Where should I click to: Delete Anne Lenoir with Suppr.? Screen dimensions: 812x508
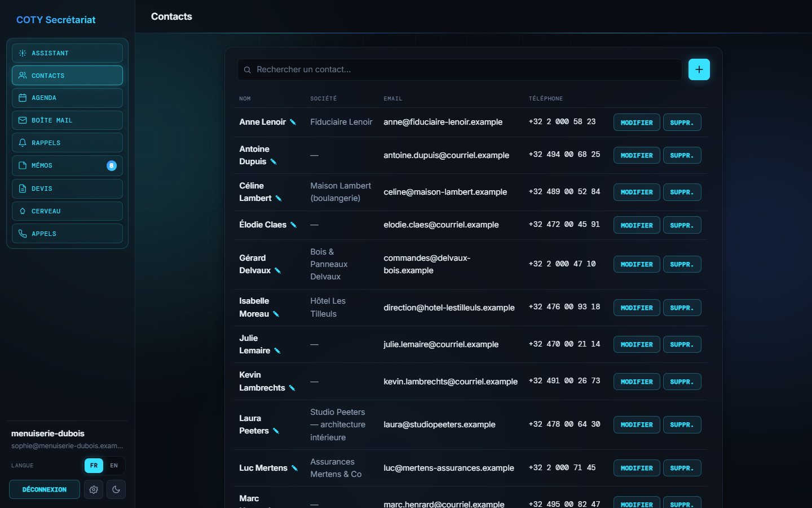click(682, 122)
